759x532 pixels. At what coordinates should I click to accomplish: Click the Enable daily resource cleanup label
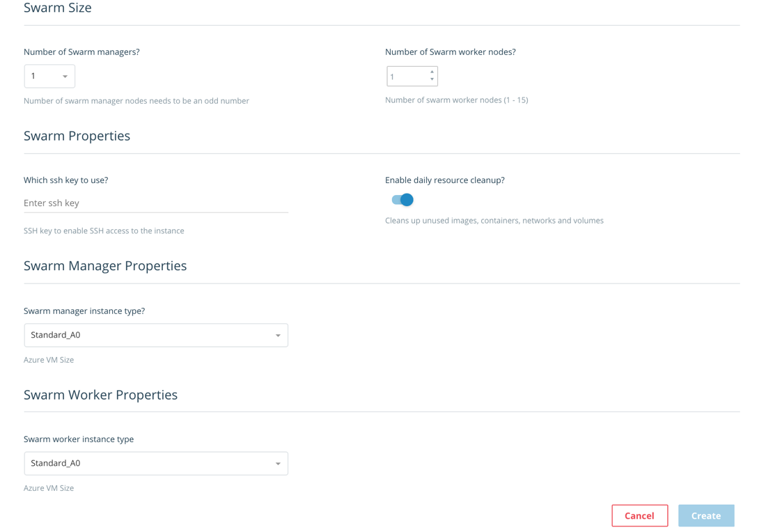[445, 180]
